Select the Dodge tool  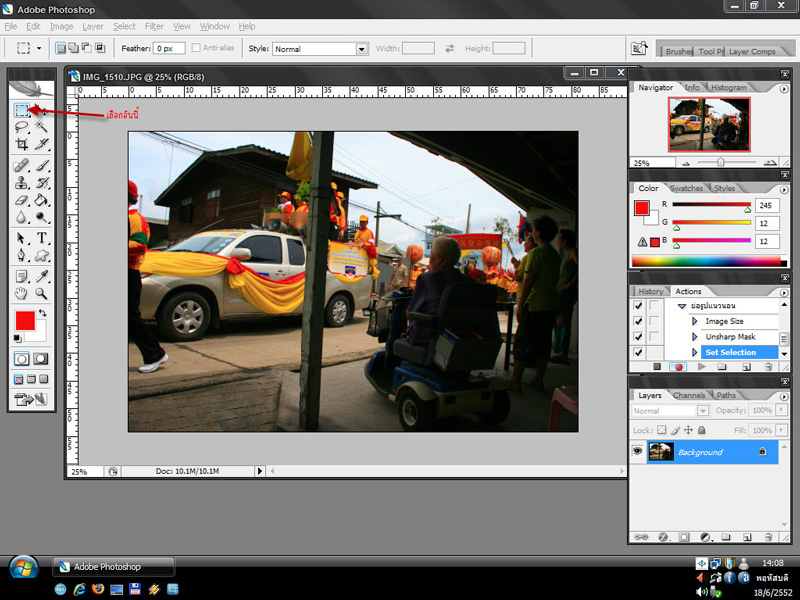[41, 217]
